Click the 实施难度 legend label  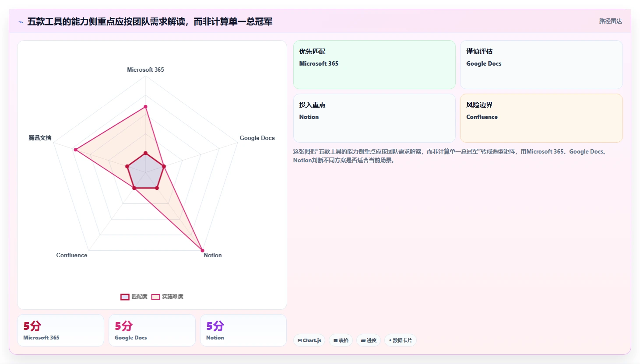[x=172, y=297]
